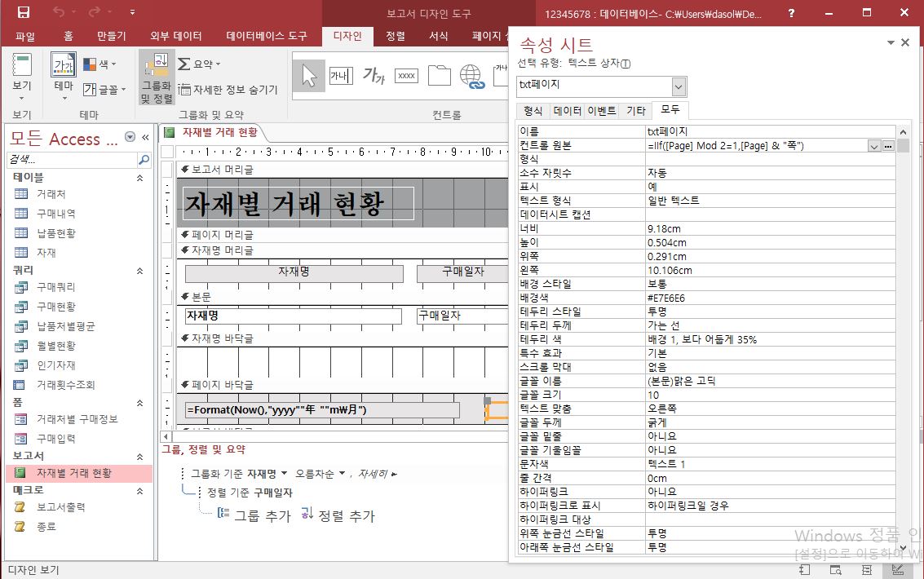The height and width of the screenshot is (579, 924).
Task: Click the Save icon in quick access toolbar
Action: [x=24, y=12]
